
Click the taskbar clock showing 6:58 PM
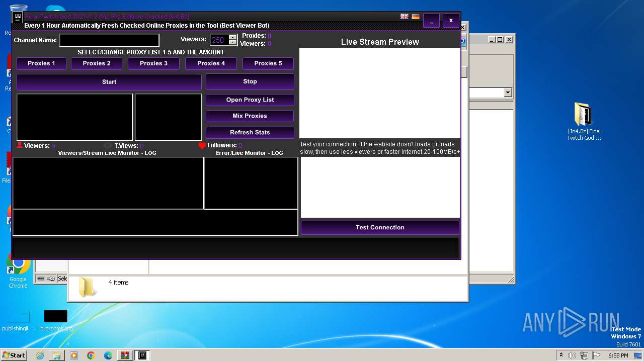(x=618, y=355)
